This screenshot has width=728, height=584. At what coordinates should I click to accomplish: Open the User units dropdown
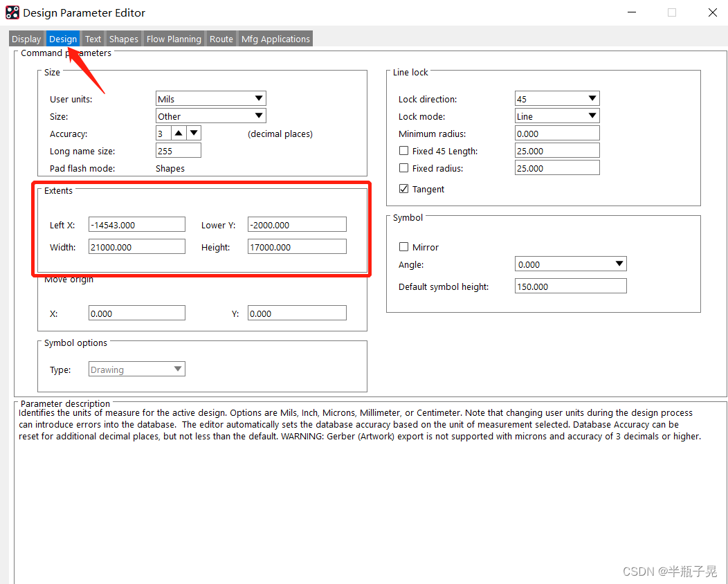tap(257, 98)
